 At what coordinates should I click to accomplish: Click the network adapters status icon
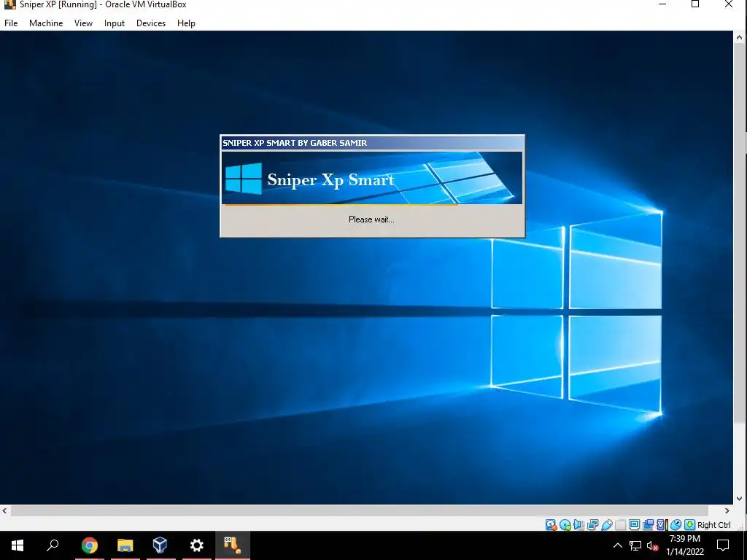592,525
